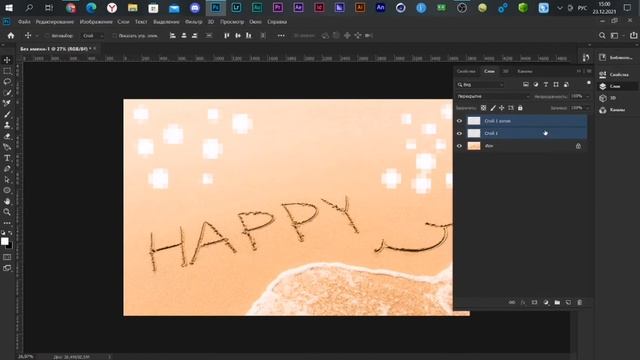
Task: Expand the Move tool preset picker arrow
Action: point(37,36)
